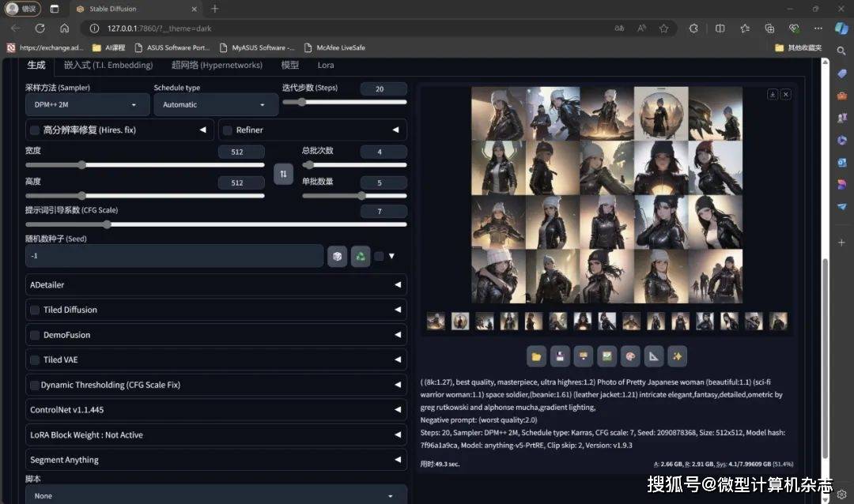Send image to inpaint with palette icon
This screenshot has height=504, width=854.
(x=630, y=356)
